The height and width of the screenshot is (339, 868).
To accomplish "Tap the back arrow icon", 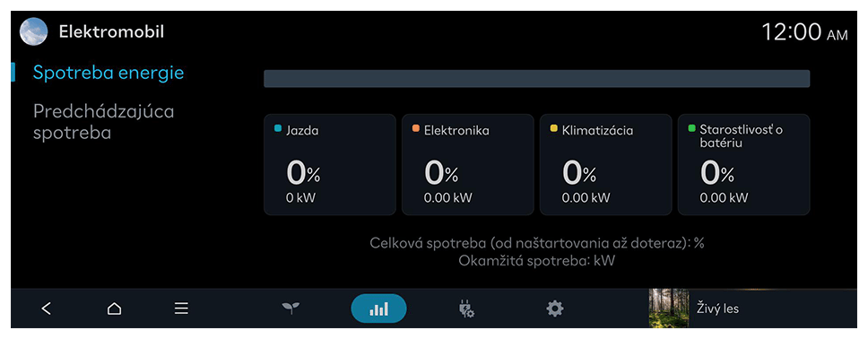I will pyautogui.click(x=47, y=309).
